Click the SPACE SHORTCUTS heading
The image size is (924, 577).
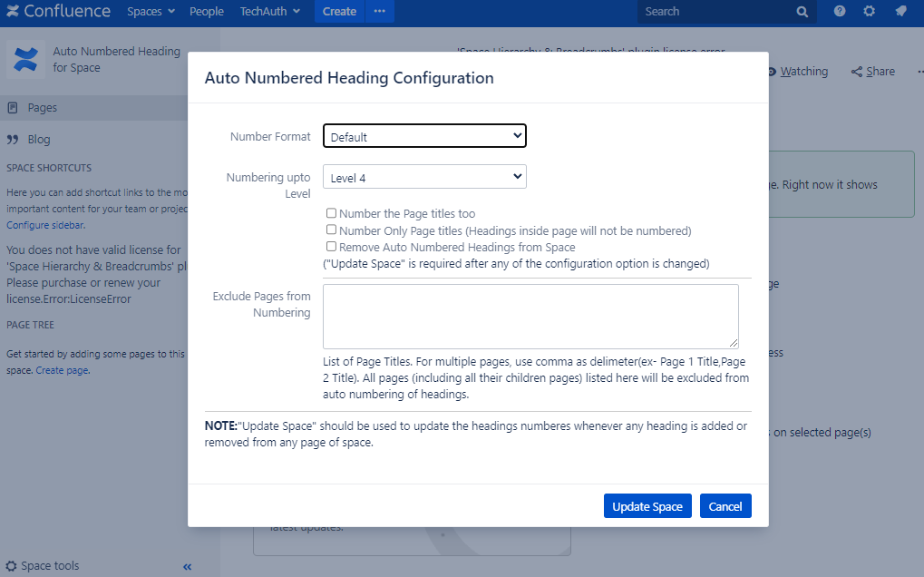click(x=49, y=168)
